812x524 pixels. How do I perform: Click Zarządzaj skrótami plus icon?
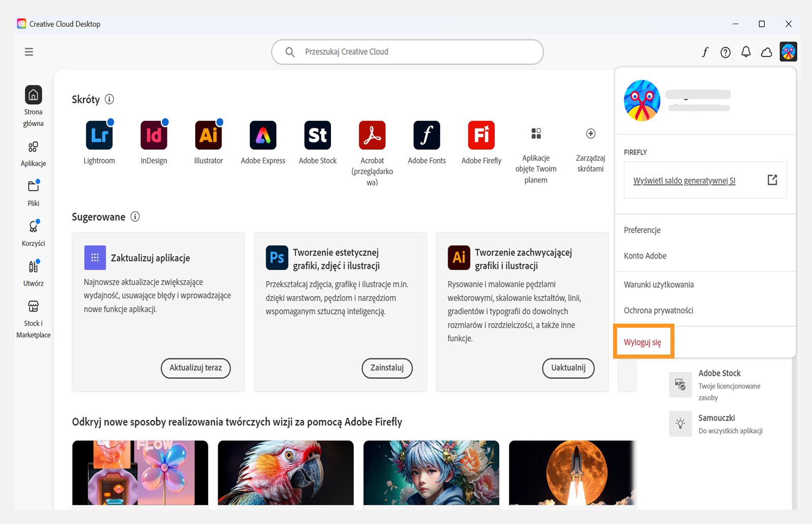[591, 133]
